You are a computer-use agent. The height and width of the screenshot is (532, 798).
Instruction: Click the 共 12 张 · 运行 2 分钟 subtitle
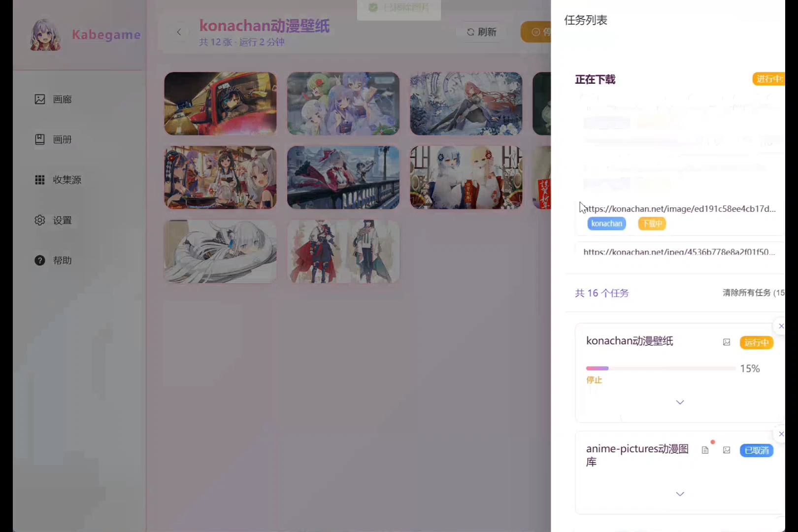[x=242, y=42]
